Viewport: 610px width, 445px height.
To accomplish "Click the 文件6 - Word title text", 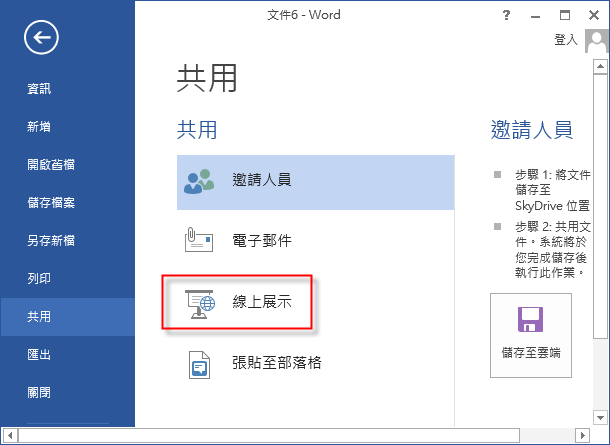I will pos(304,15).
